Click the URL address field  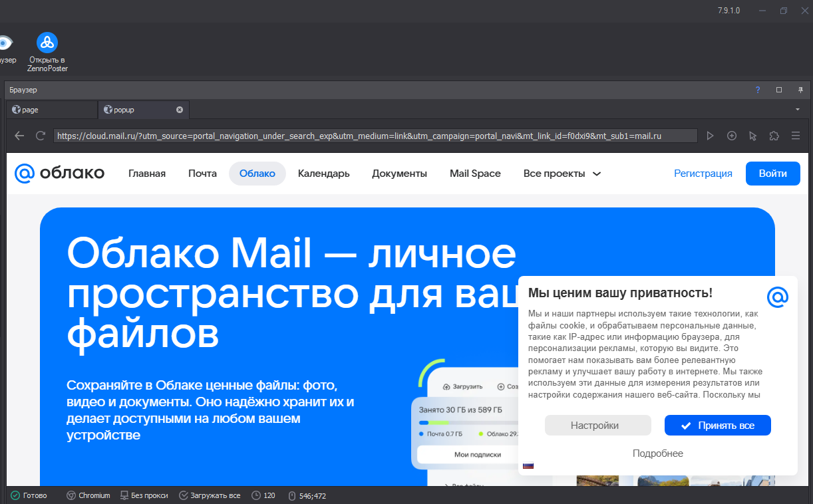pyautogui.click(x=375, y=136)
